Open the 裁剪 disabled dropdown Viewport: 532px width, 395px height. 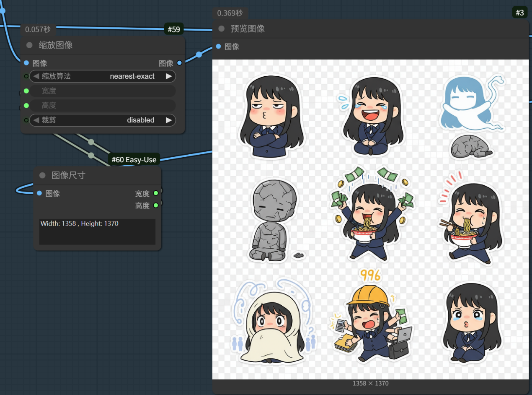103,120
